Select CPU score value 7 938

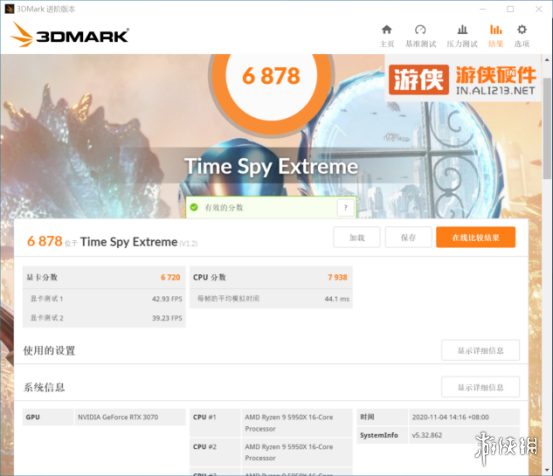[x=338, y=277]
